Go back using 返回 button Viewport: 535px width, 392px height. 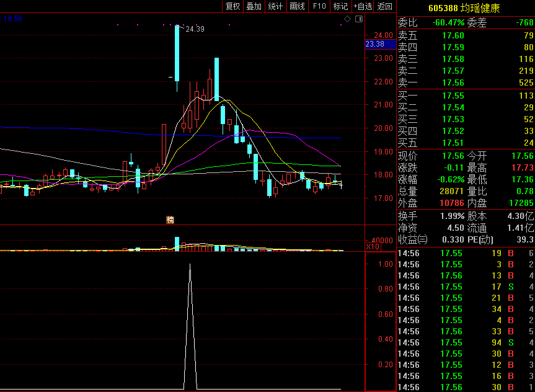(x=385, y=6)
